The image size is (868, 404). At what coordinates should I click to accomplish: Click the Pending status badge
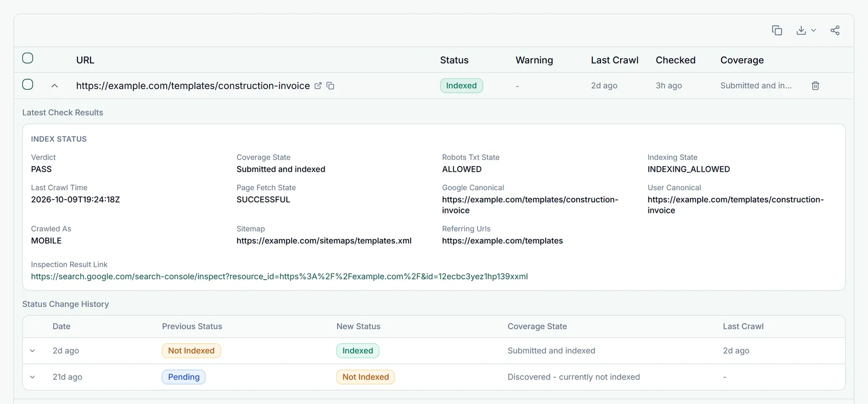coord(183,377)
